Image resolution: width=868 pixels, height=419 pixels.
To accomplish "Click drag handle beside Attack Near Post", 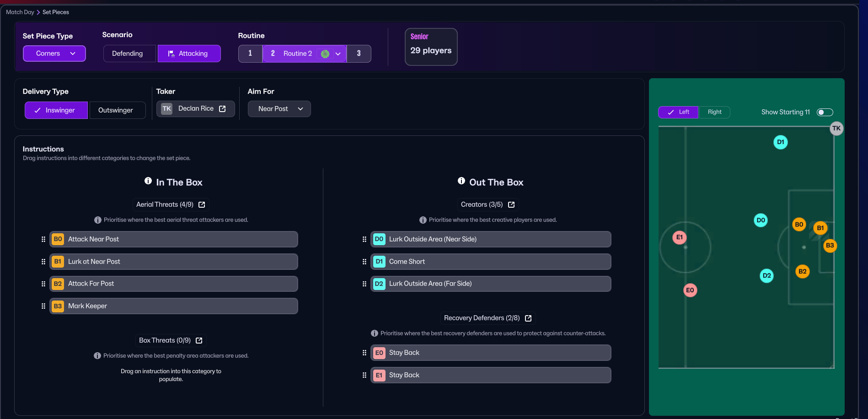I will [x=43, y=239].
